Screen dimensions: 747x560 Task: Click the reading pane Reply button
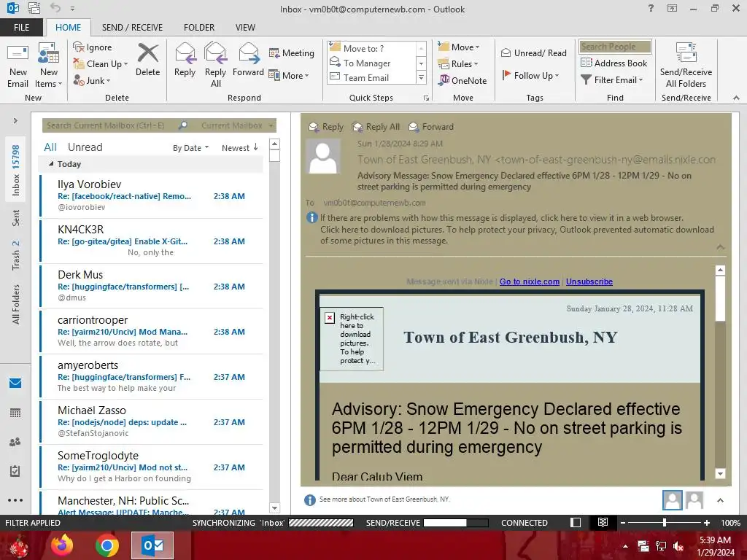326,127
